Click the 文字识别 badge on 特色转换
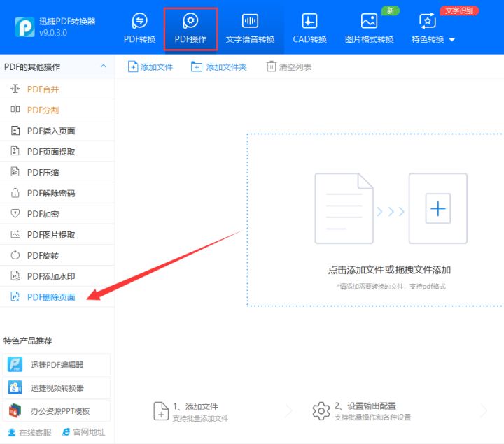 (459, 10)
